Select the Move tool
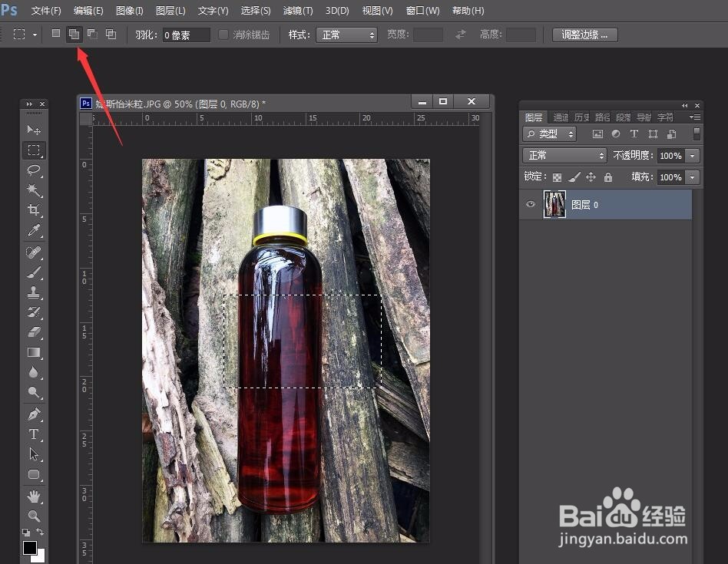Viewport: 728px width, 564px height. [34, 130]
